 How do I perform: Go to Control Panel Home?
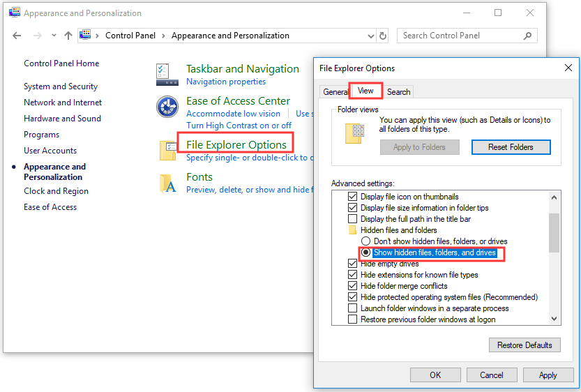(61, 63)
